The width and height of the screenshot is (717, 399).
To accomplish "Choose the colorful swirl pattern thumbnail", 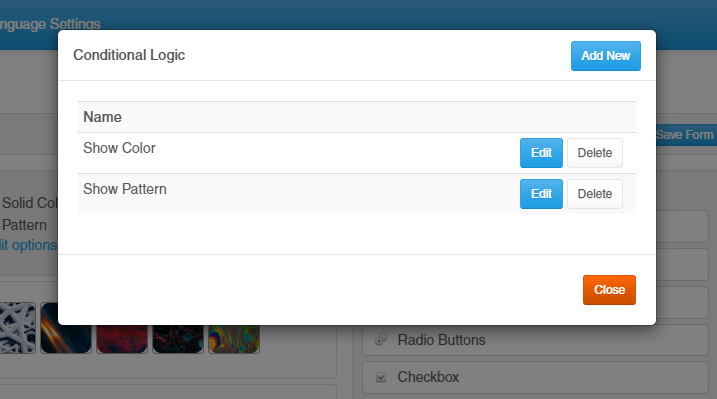I will pos(234,339).
